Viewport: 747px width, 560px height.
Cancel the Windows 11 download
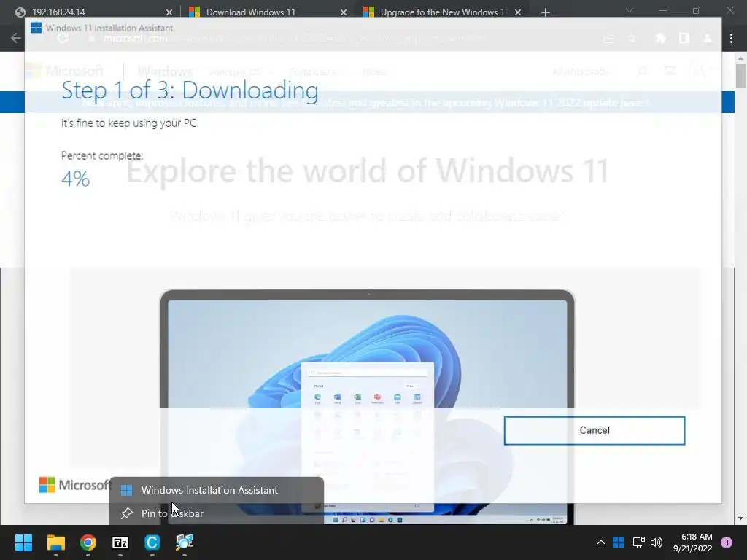pyautogui.click(x=594, y=430)
